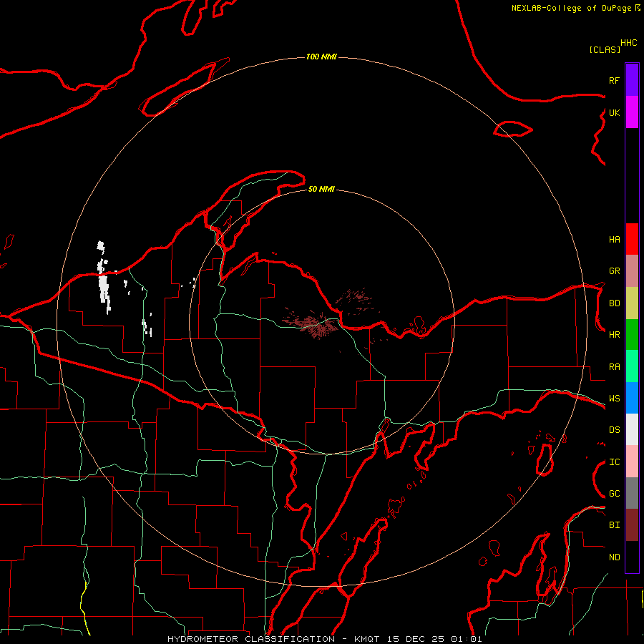Image resolution: width=644 pixels, height=644 pixels.
Task: Click the RF legend label
Action: 614,80
